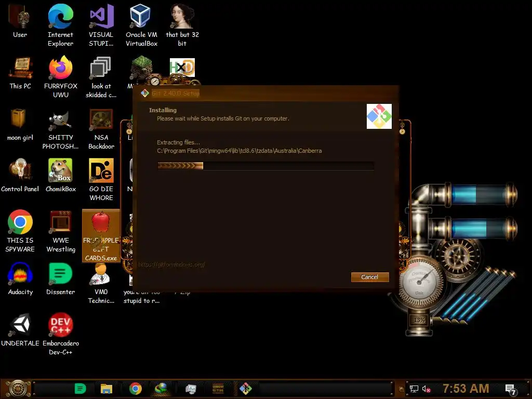Open the User folder desktop icon
Screen dimensions: 532x399
pos(20,21)
